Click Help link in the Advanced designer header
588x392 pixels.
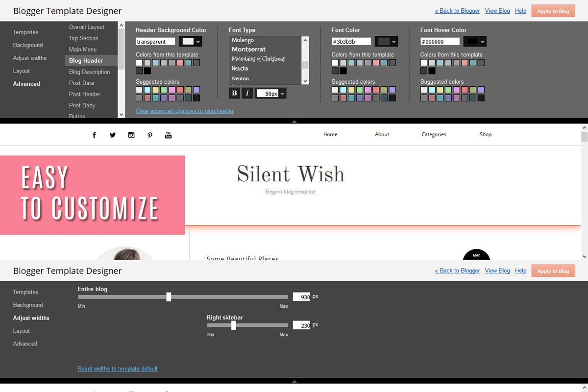tap(520, 11)
